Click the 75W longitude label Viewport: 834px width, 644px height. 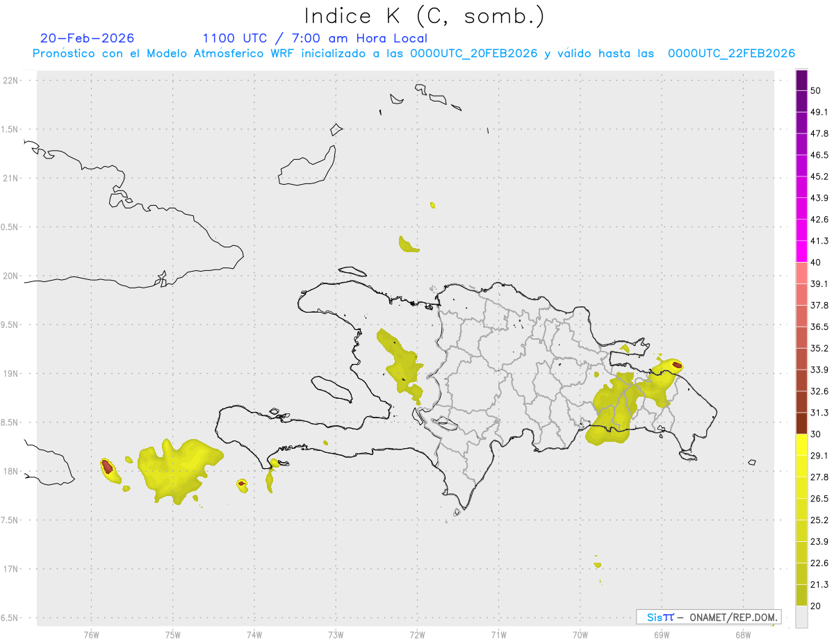[x=172, y=634]
